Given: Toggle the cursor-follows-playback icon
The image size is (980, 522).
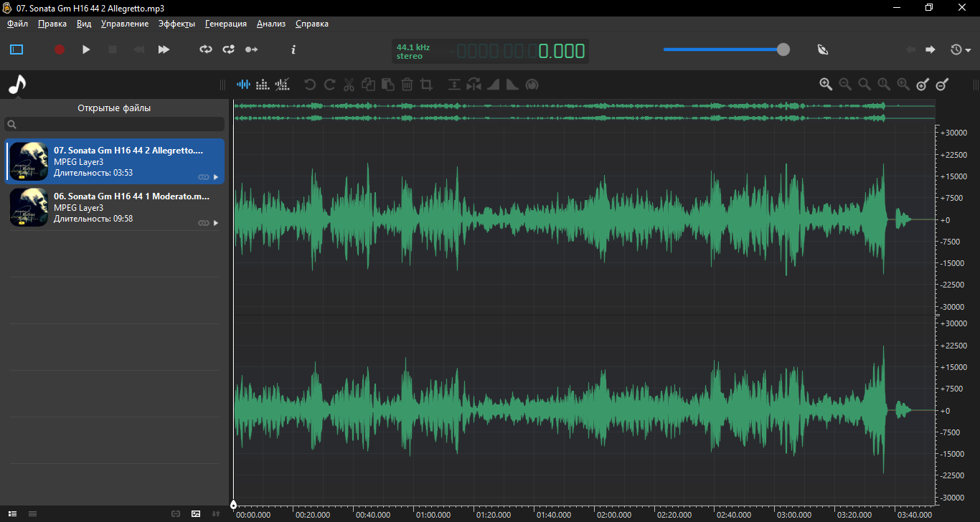Looking at the screenshot, I should pyautogui.click(x=252, y=49).
